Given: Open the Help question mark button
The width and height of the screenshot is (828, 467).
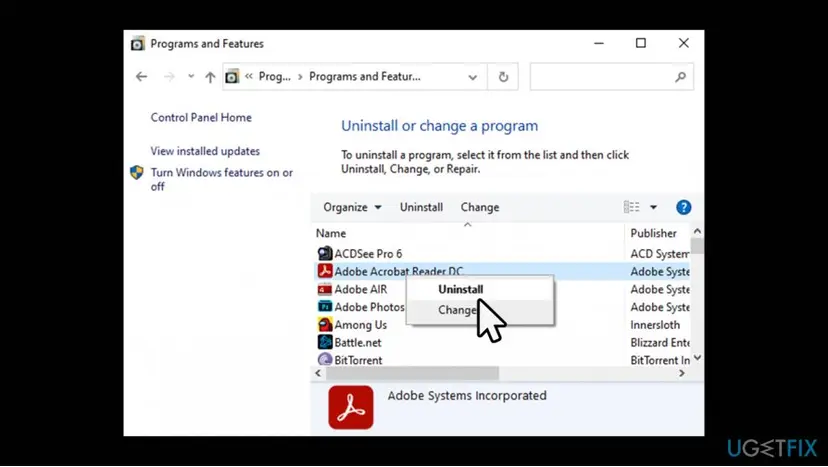Looking at the screenshot, I should coord(683,207).
